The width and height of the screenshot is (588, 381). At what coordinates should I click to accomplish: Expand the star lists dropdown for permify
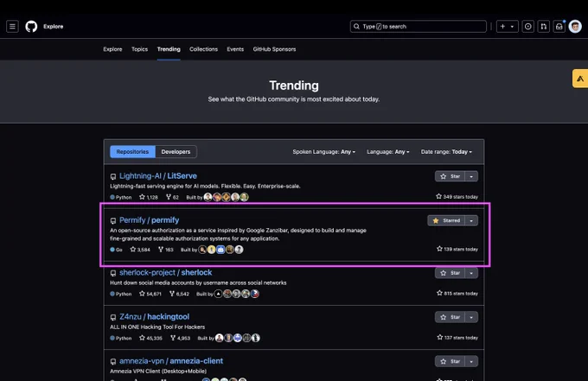(x=471, y=220)
